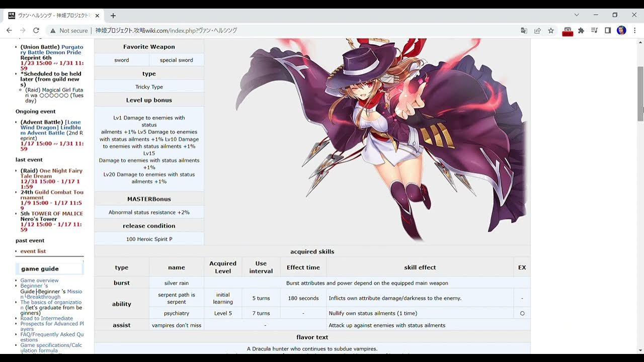Open Game overview guide link
The width and height of the screenshot is (644, 362).
point(39,281)
